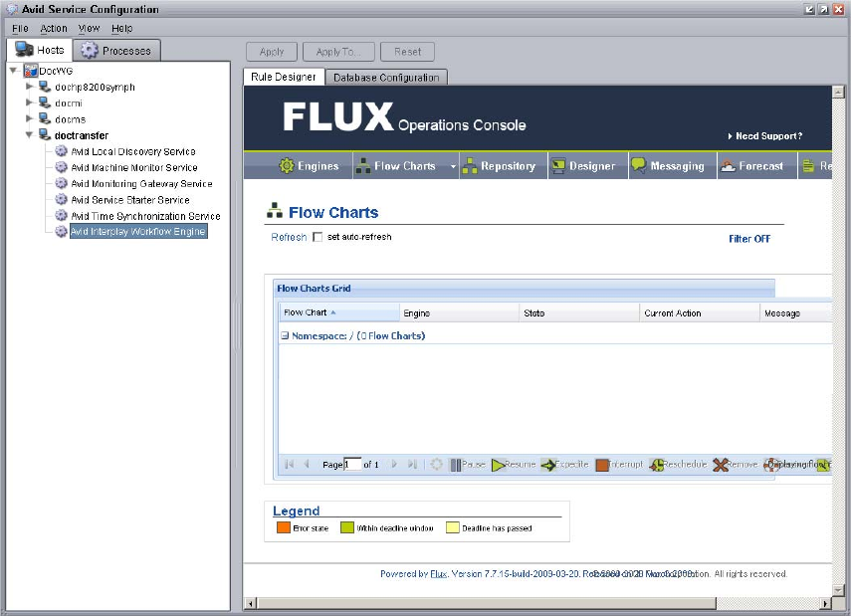The image size is (851, 616).
Task: Switch to the Hosts tab
Action: [x=39, y=50]
